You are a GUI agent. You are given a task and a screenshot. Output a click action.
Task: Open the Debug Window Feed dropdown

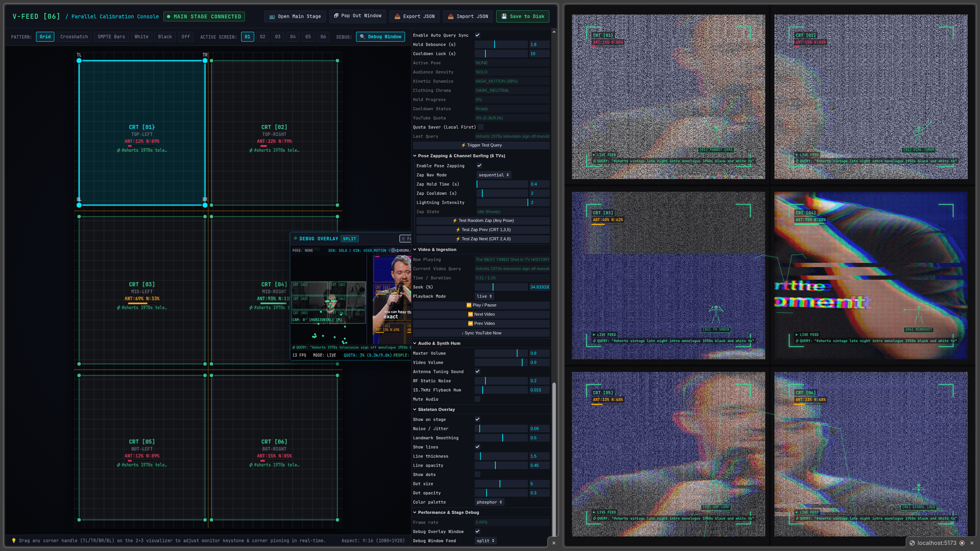click(x=486, y=541)
